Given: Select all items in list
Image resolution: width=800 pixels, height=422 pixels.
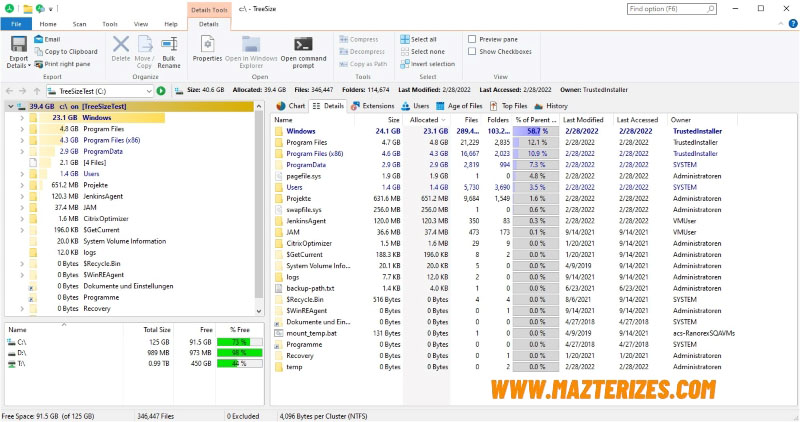Looking at the screenshot, I should tap(418, 39).
